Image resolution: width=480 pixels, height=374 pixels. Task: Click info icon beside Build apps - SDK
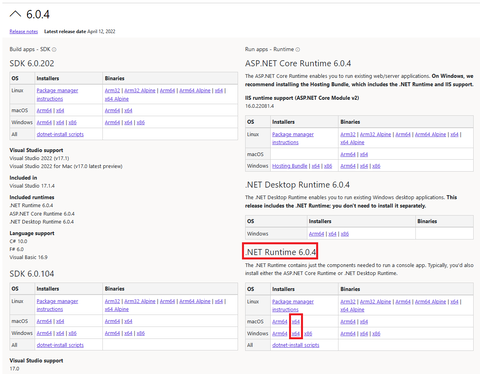click(x=54, y=50)
